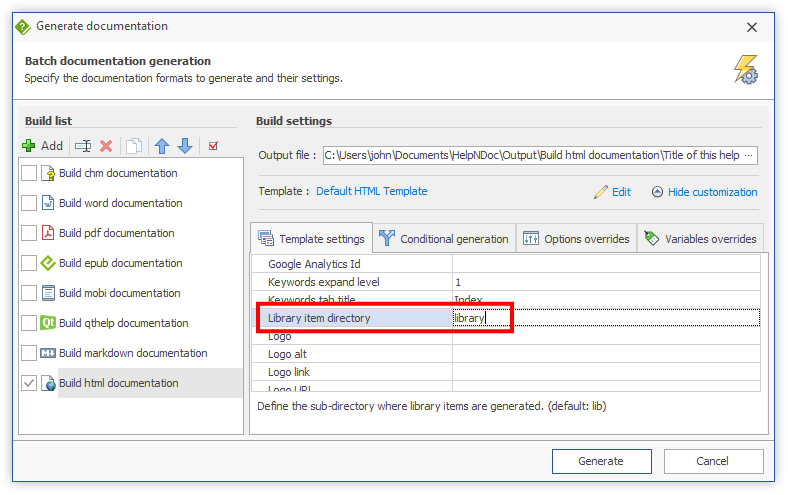Click the Google Analytics Id value cell
Image resolution: width=788 pixels, height=495 pixels.
[606, 264]
